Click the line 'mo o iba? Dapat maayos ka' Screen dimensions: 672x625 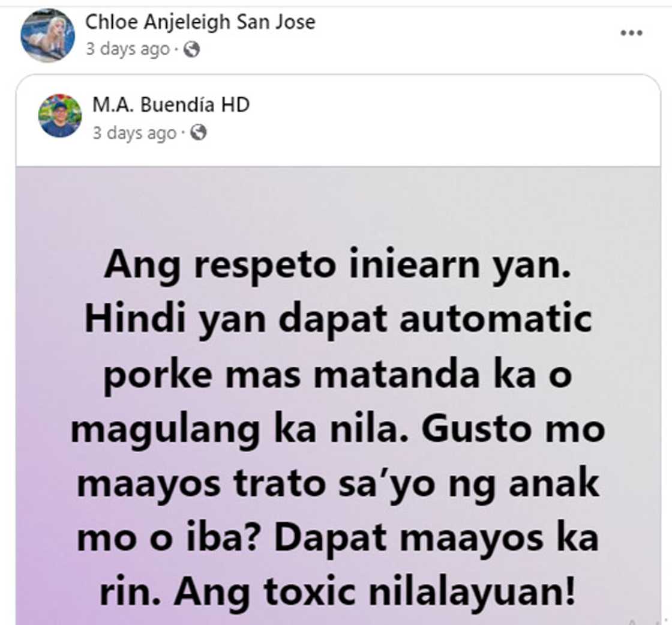(338, 539)
